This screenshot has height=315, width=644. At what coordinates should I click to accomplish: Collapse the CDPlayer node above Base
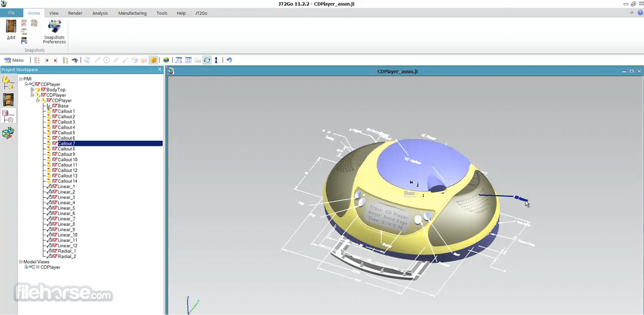[x=38, y=101]
